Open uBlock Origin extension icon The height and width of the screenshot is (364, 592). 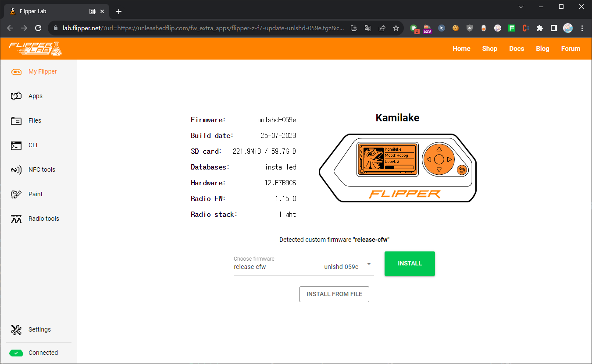point(470,28)
